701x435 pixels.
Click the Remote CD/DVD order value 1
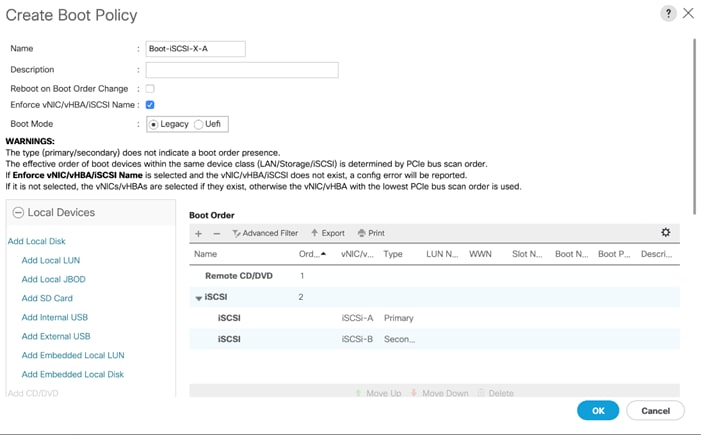click(x=302, y=276)
